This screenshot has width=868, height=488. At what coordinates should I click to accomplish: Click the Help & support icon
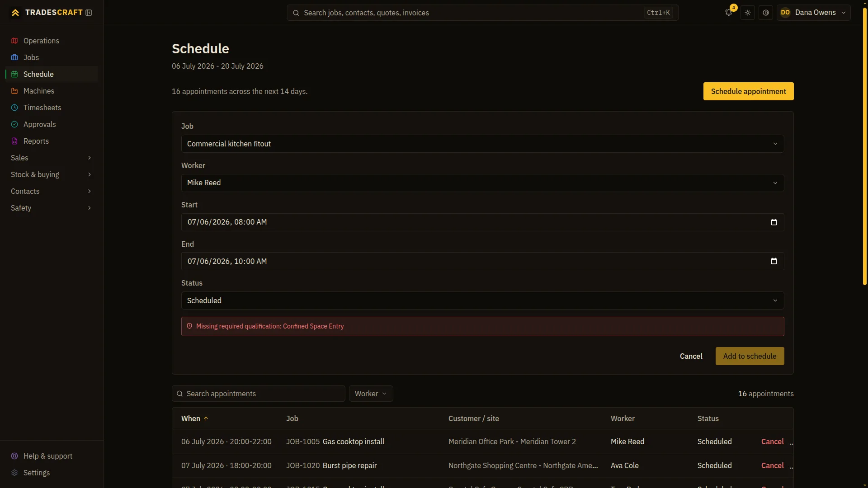coord(14,456)
